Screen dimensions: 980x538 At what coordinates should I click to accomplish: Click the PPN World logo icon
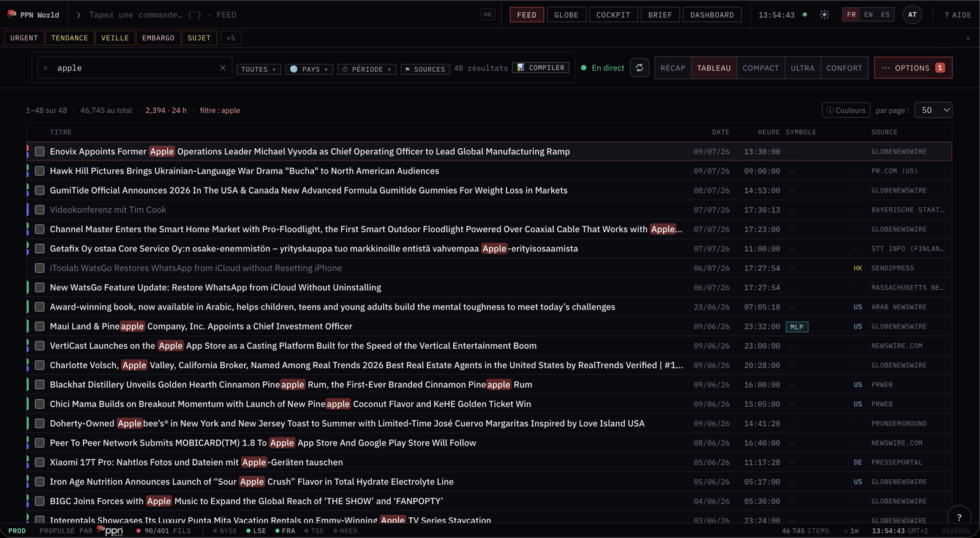(12, 14)
